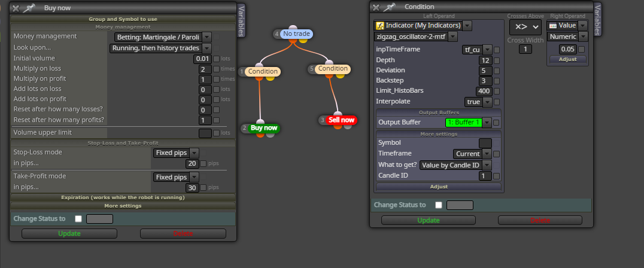Select the No trade block
644x268 pixels.
296,33
